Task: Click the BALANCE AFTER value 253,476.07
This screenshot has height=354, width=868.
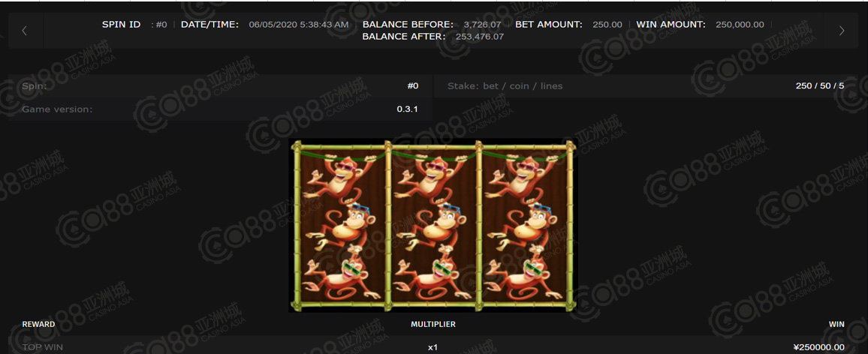Action: [479, 37]
